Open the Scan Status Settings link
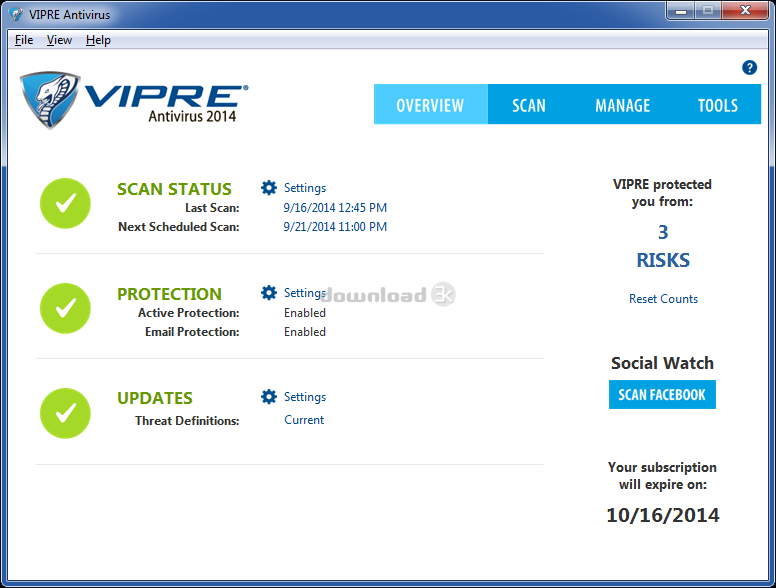The image size is (776, 588). coord(304,188)
